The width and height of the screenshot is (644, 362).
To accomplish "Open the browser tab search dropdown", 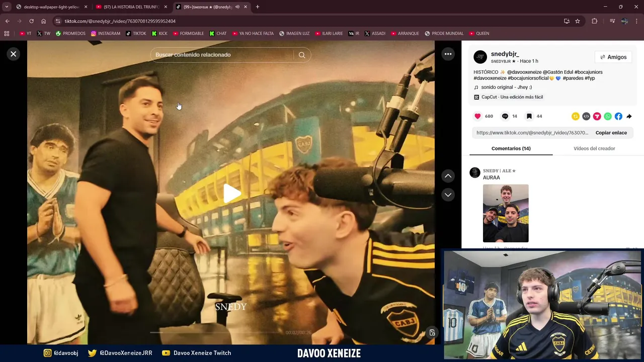I will (7, 7).
